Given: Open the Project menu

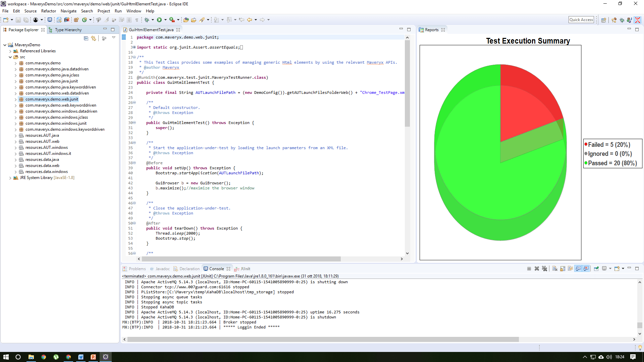Looking at the screenshot, I should [104, 11].
